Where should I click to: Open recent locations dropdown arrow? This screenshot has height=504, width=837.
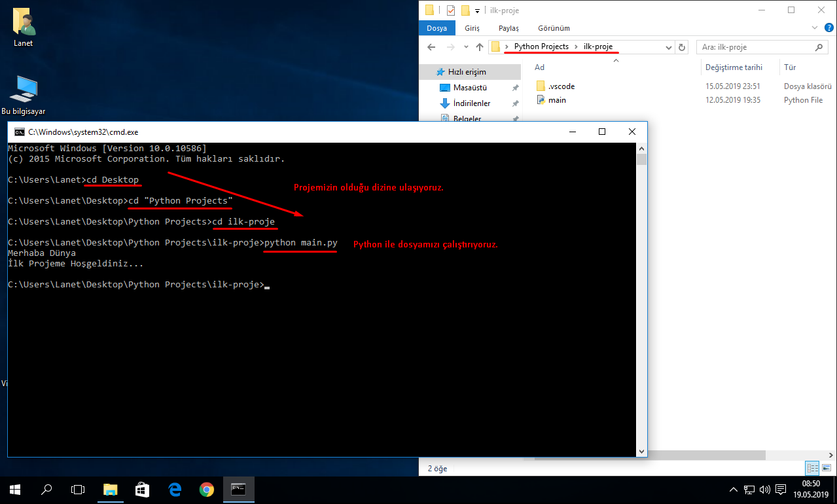coord(466,47)
